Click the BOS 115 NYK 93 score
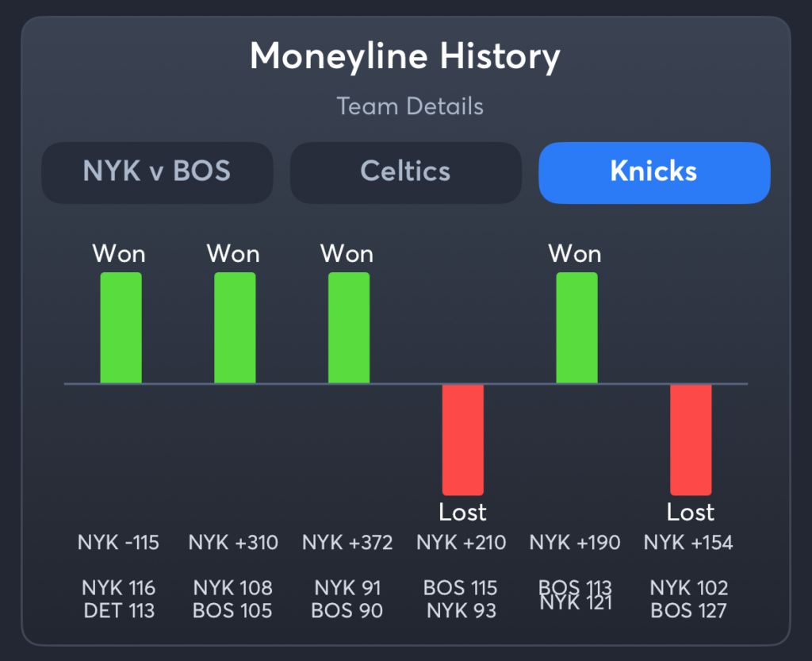Viewport: 812px width, 661px height. pos(461,599)
